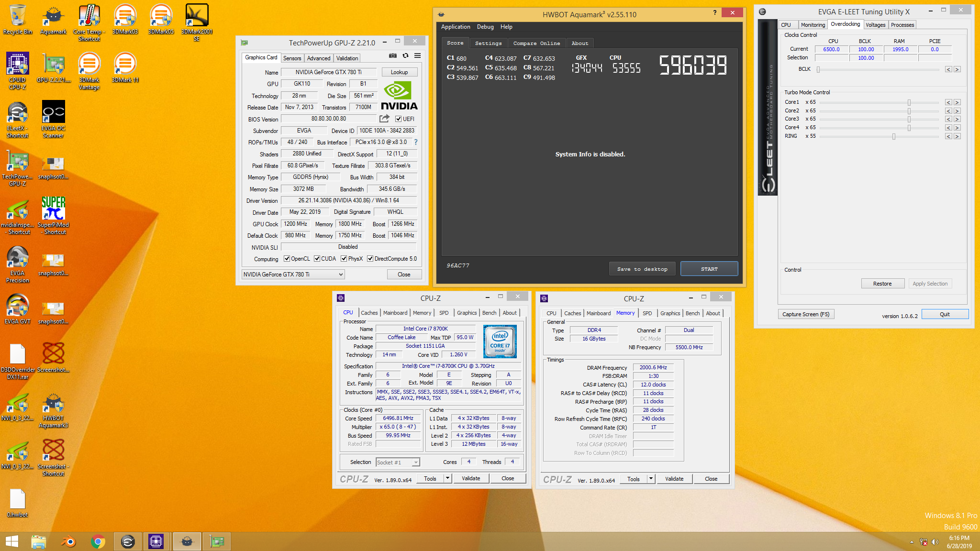The width and height of the screenshot is (980, 551).
Task: Open 3DMark2001 SE desktop icon
Action: tap(197, 22)
